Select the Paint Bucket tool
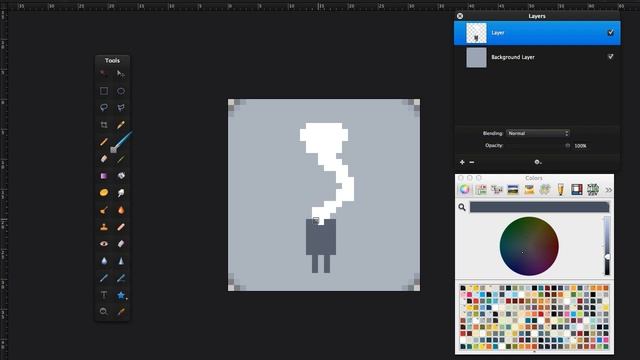Image resolution: width=640 pixels, height=360 pixels. 121,176
